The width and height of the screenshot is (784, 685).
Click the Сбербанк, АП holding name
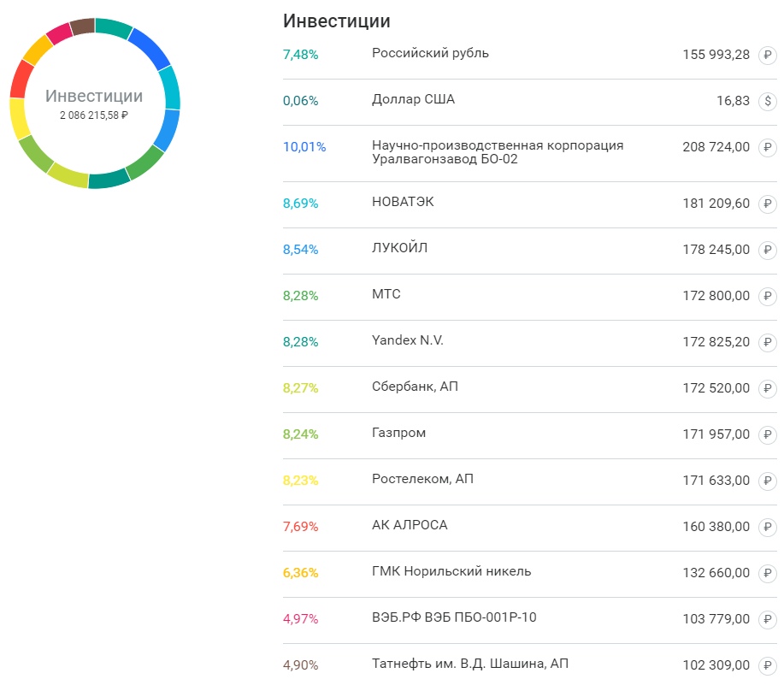click(x=415, y=387)
